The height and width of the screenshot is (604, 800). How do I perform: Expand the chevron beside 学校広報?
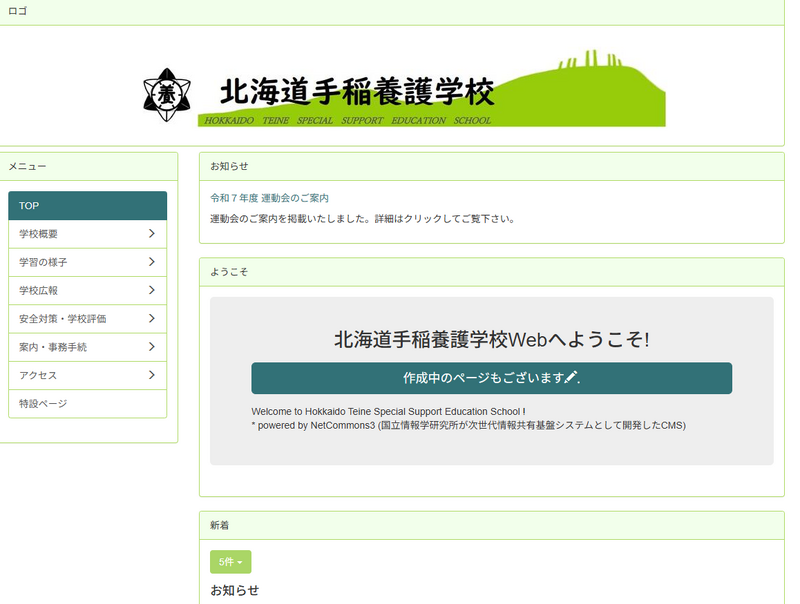[152, 290]
